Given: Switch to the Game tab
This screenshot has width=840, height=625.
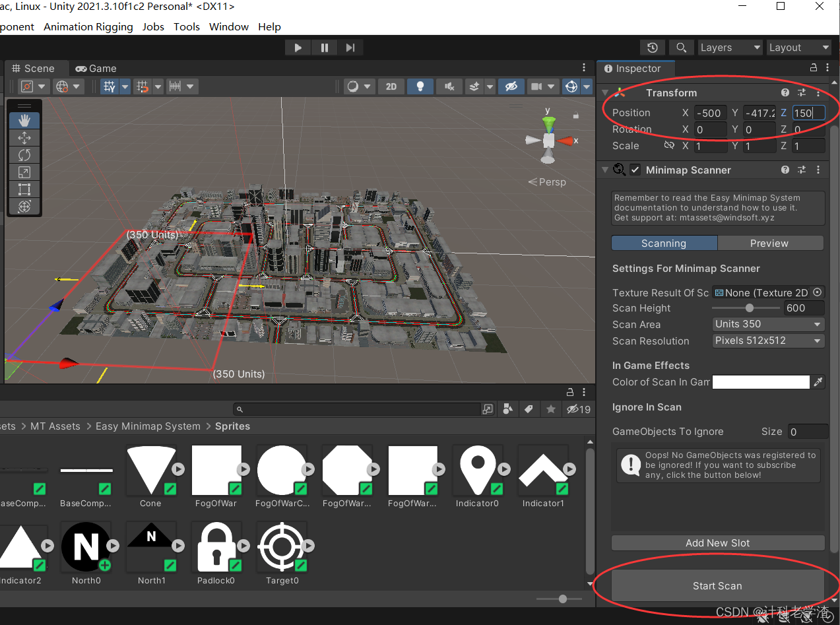Looking at the screenshot, I should pyautogui.click(x=96, y=69).
